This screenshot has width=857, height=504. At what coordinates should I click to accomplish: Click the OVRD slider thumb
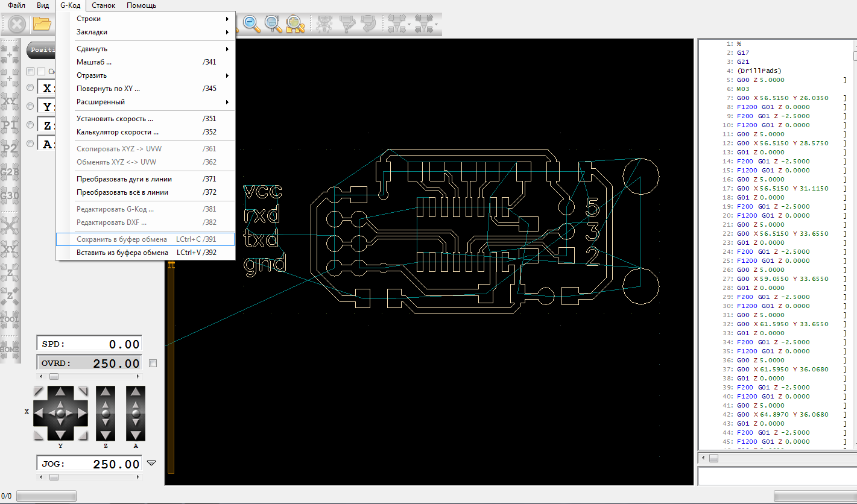54,376
